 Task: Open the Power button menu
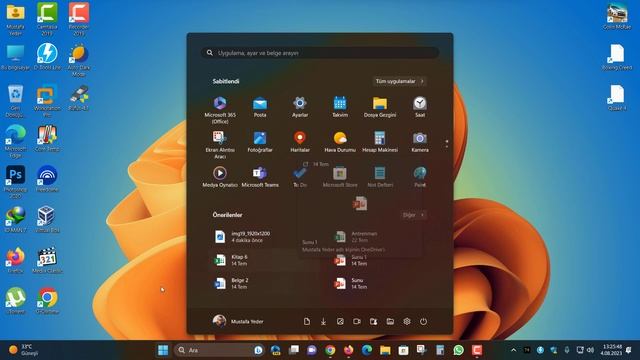point(424,322)
